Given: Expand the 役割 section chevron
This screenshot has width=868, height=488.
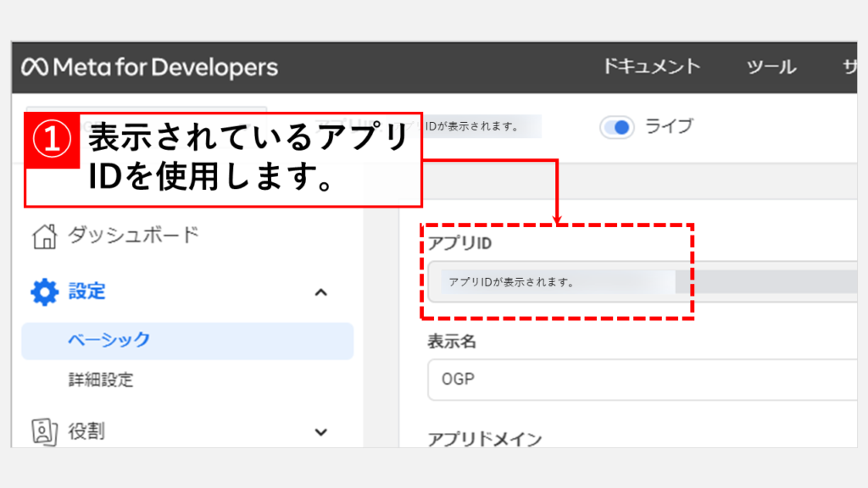Looking at the screenshot, I should click(x=320, y=431).
